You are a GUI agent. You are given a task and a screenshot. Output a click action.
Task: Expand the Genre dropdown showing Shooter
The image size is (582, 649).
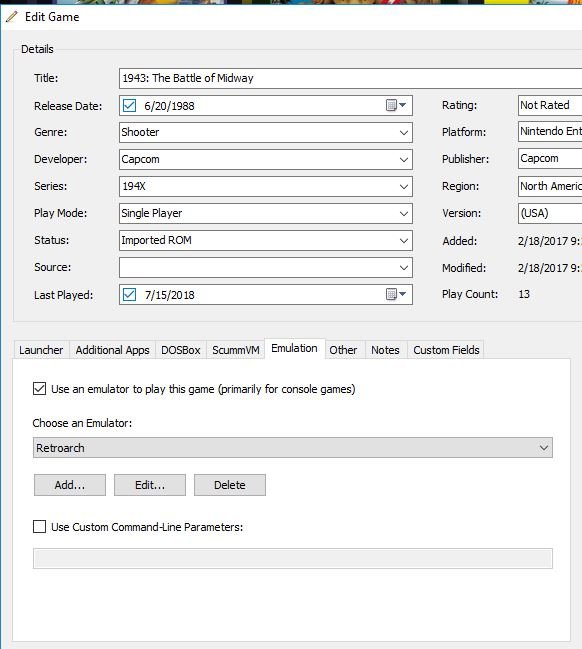tap(266, 132)
